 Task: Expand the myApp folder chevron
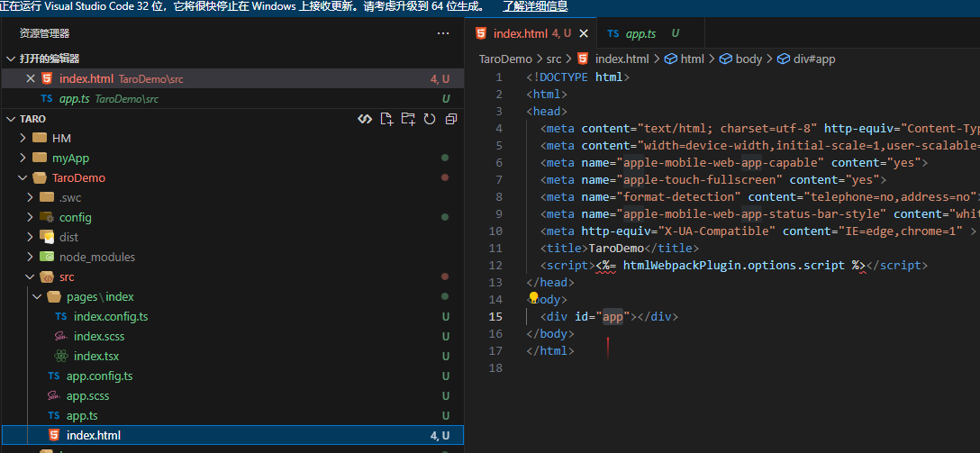[23, 159]
